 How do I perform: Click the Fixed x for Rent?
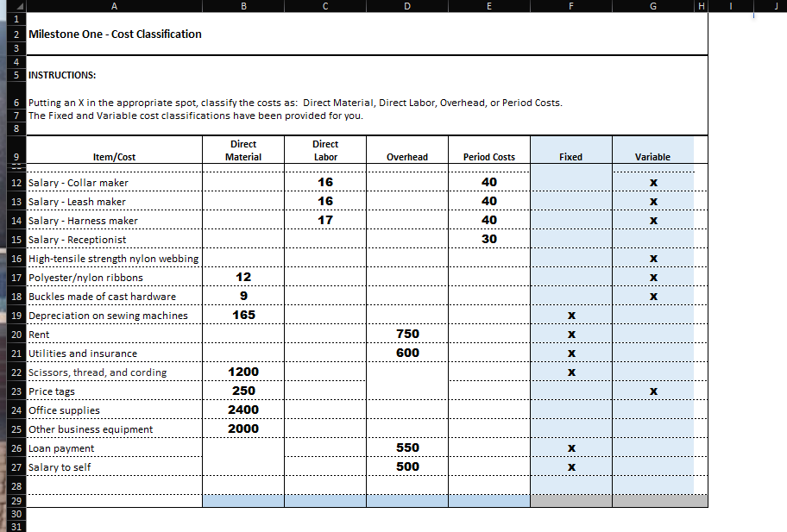[x=570, y=334]
